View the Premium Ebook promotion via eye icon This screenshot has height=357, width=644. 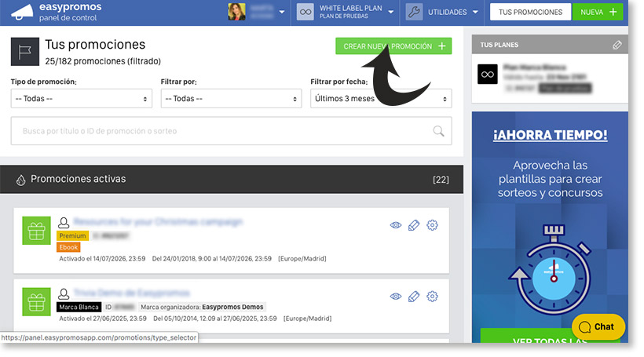[396, 225]
